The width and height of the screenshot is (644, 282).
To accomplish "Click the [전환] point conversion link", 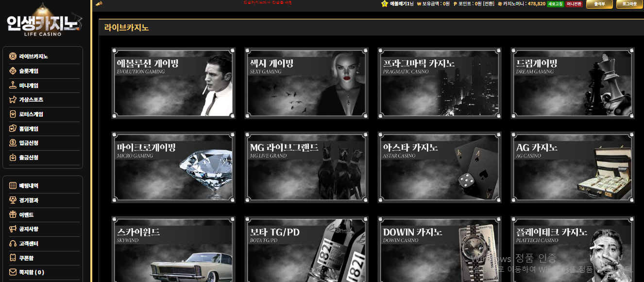I will pyautogui.click(x=489, y=4).
